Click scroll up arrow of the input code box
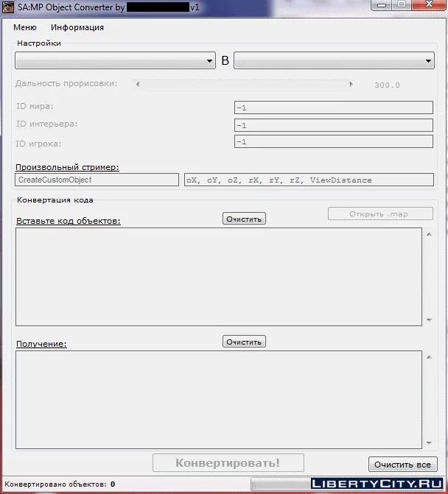Viewport: 448px width, 494px height. [x=429, y=234]
